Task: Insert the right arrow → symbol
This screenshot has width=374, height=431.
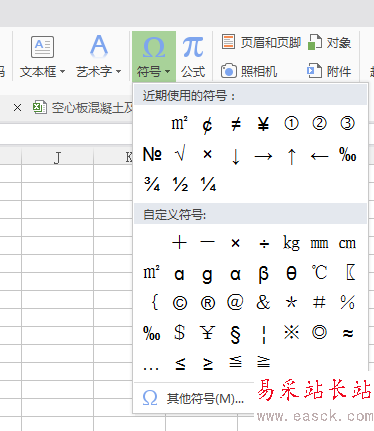Action: point(263,156)
